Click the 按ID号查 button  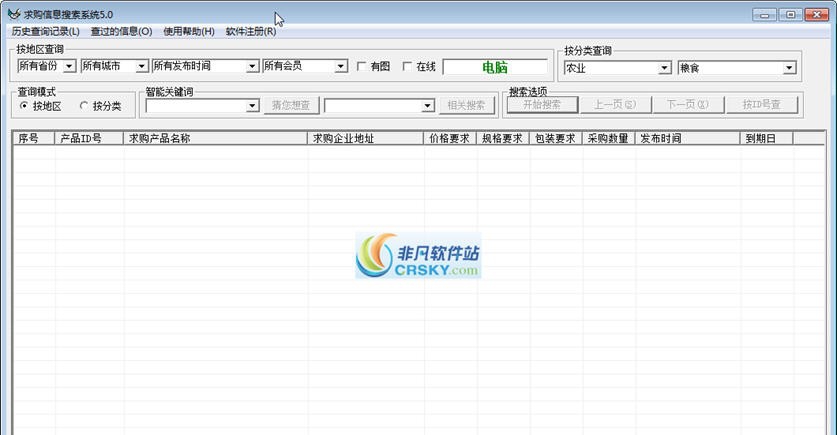pos(762,105)
